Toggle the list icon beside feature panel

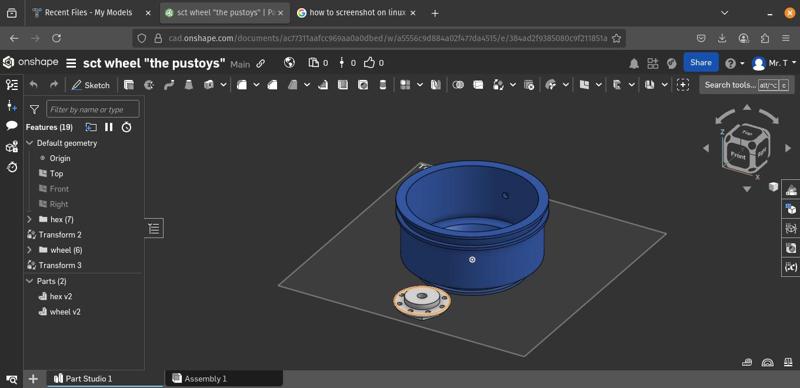(154, 228)
